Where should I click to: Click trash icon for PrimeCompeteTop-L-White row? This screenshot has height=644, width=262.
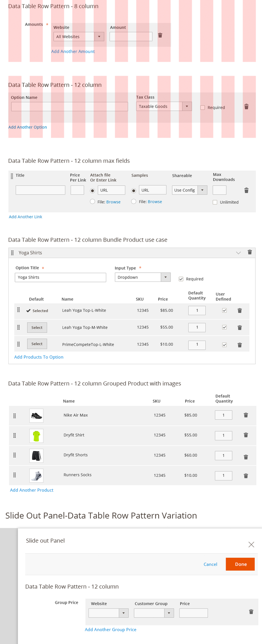click(x=240, y=345)
